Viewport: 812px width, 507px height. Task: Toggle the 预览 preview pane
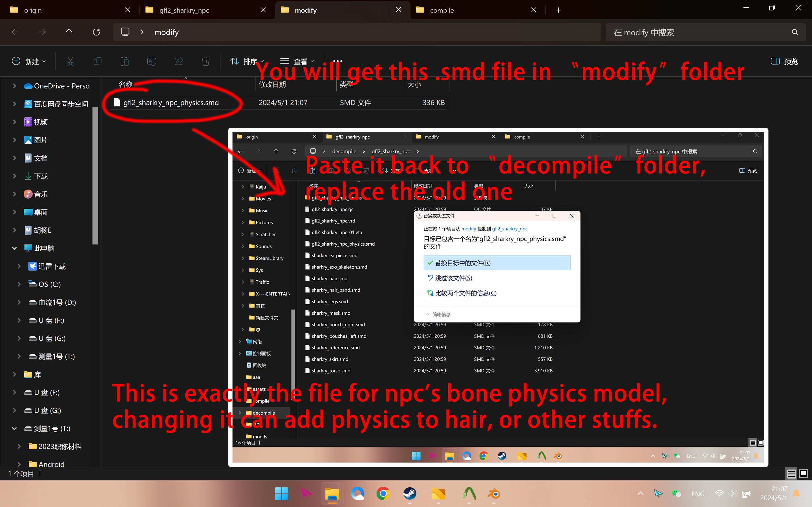tap(784, 61)
